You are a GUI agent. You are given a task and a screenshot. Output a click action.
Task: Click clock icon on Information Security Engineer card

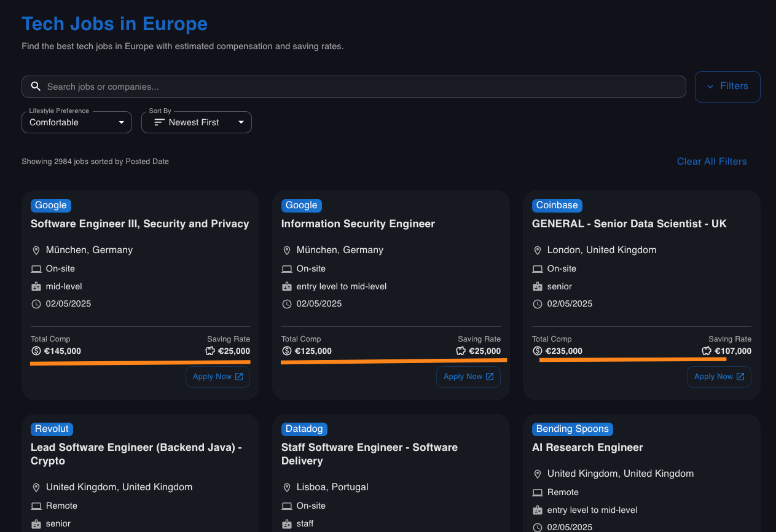287,304
